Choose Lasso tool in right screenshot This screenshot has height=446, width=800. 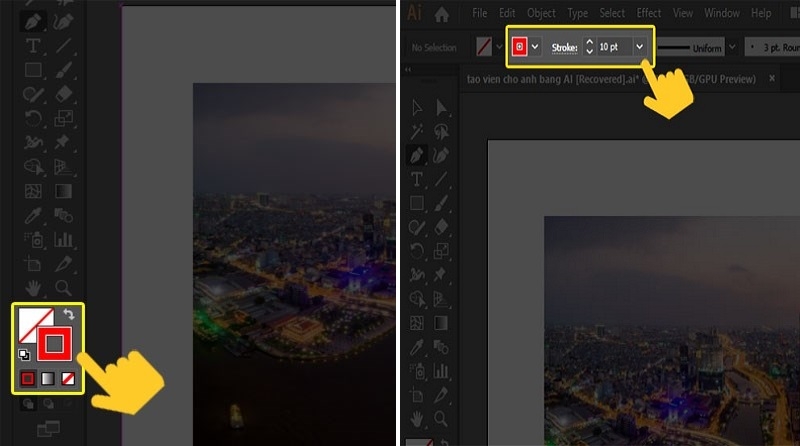point(441,132)
